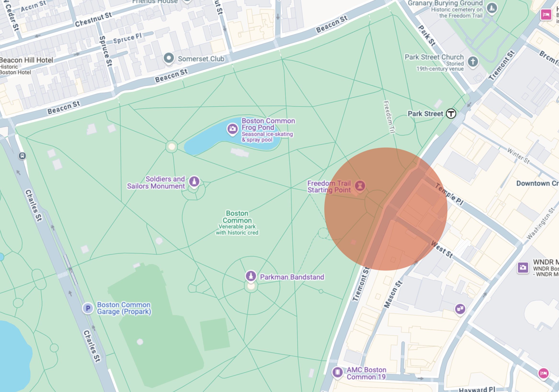The image size is (559, 392).
Task: Select the bus stop icon on Charles St
Action: coord(22,156)
